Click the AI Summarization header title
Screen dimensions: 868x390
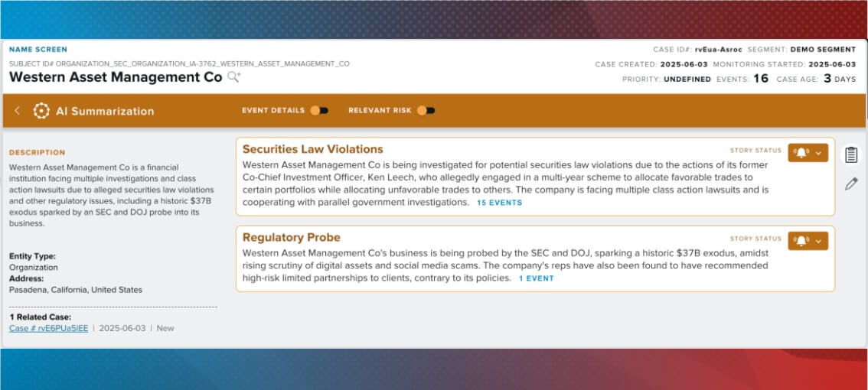(105, 111)
